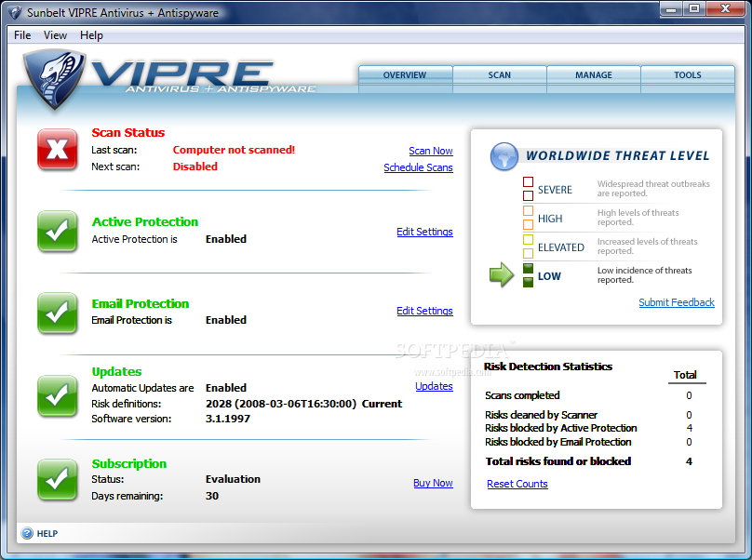Click the Buy Now link

(x=433, y=484)
